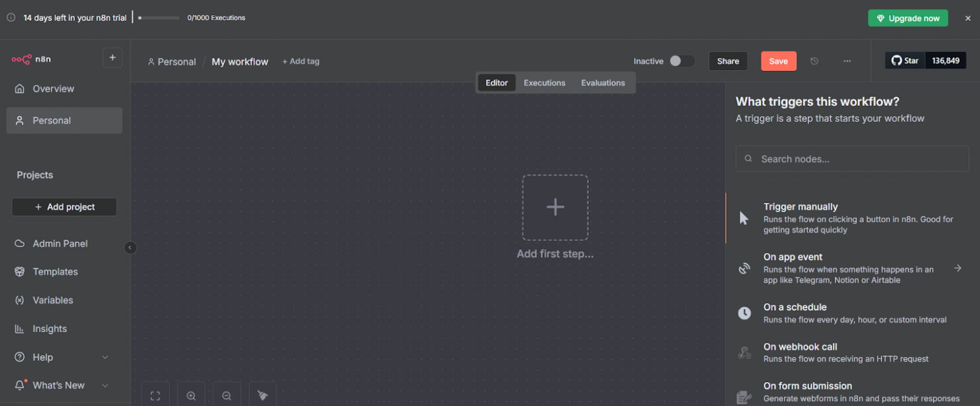980x406 pixels.
Task: Switch to the Executions tab
Action: coord(545,83)
